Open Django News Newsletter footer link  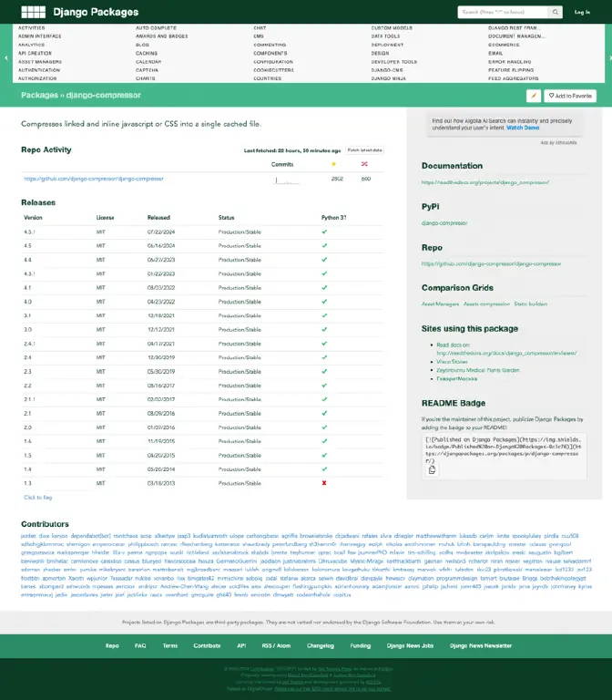(x=481, y=645)
